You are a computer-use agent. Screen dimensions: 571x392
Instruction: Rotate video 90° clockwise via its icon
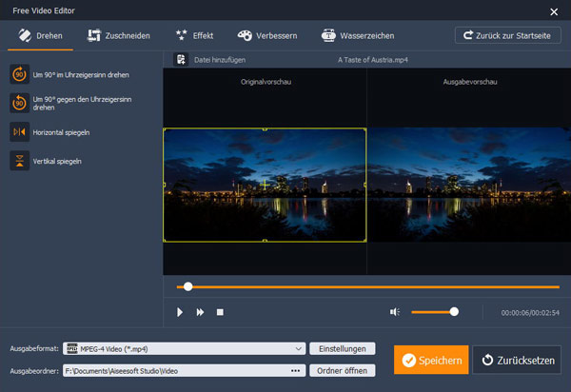(19, 74)
